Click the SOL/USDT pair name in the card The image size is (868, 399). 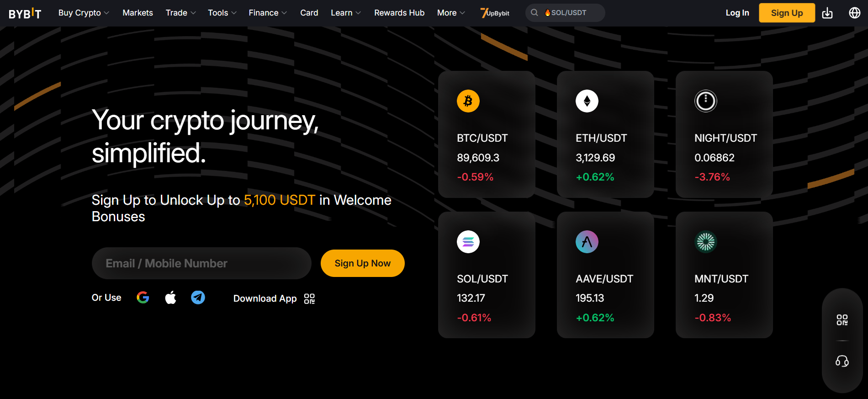pyautogui.click(x=482, y=279)
